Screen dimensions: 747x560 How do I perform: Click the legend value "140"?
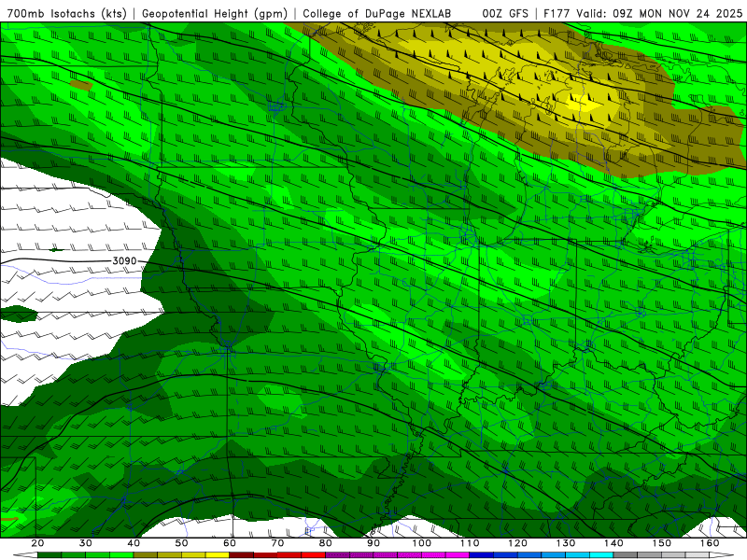[614, 543]
